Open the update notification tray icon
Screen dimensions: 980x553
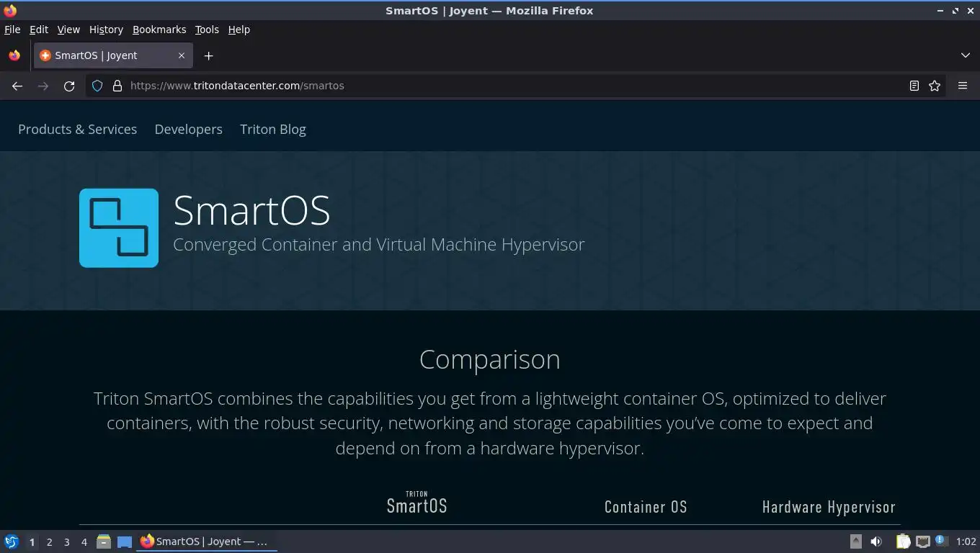pos(941,541)
